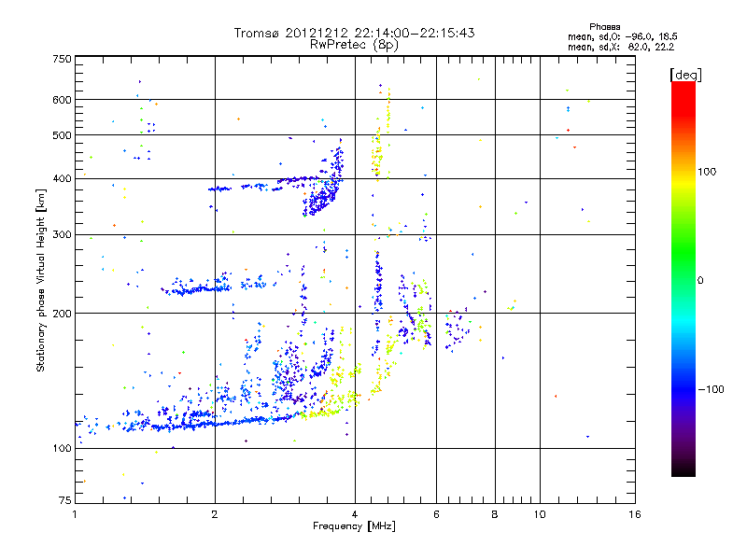Viewport: 747px width, 560px height.
Task: Click the 'Stationary phase Virtual Height [km]' axis label
Action: [x=40, y=281]
